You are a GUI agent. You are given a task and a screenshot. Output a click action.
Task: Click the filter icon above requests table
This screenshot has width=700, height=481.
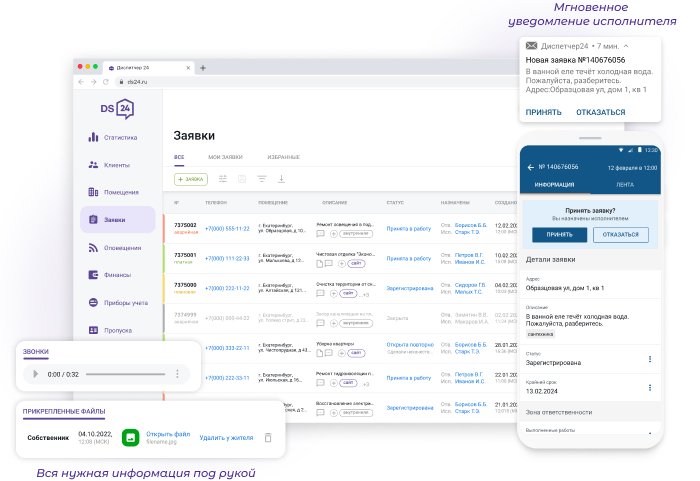262,179
